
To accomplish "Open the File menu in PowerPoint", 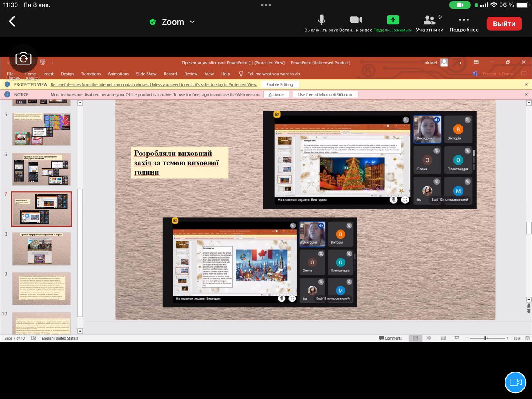I will [10, 74].
